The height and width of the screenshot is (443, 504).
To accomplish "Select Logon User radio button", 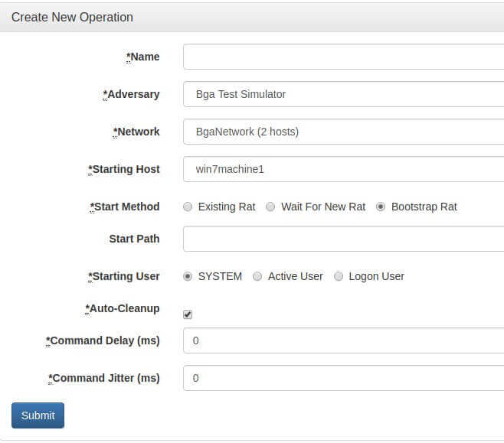I will pyautogui.click(x=338, y=276).
